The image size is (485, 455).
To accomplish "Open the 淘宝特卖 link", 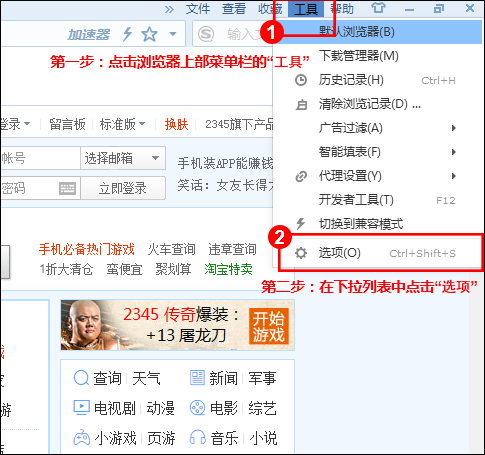I will click(229, 269).
